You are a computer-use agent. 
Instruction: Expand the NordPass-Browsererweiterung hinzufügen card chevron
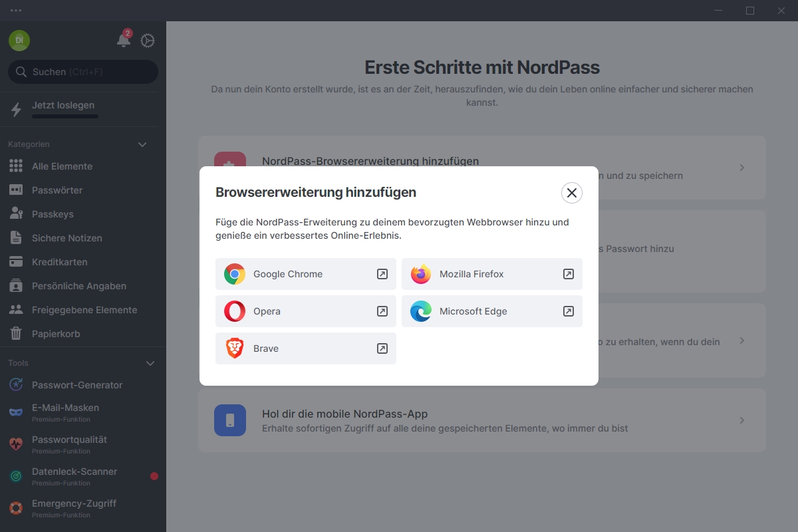(742, 168)
